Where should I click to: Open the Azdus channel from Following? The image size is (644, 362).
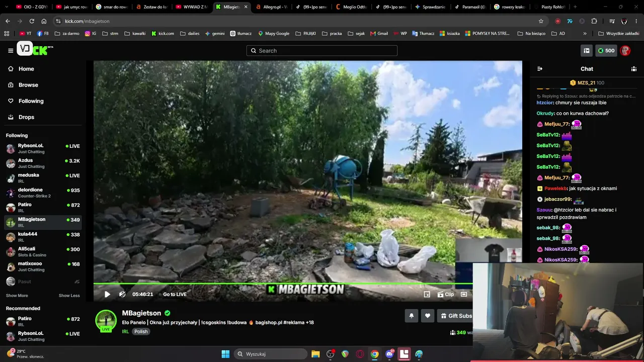click(43, 163)
